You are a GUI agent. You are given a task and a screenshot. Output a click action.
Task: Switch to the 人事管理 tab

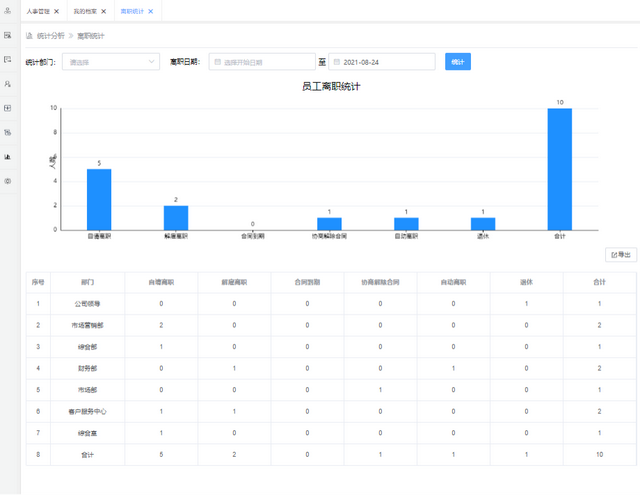pos(40,11)
